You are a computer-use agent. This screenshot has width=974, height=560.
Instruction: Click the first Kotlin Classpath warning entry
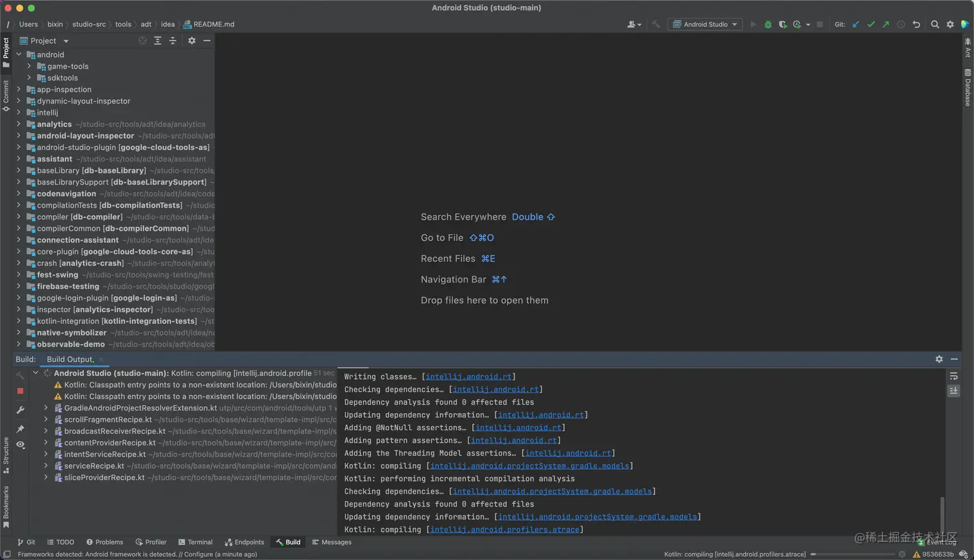[195, 385]
